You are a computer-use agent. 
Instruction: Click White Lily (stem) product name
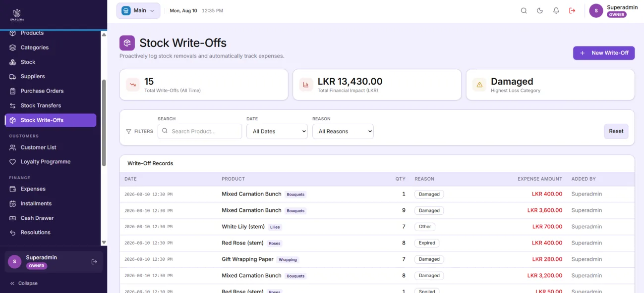pyautogui.click(x=243, y=227)
